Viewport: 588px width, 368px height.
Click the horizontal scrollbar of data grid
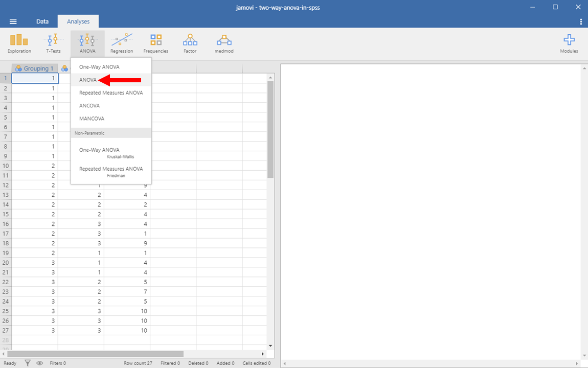point(95,354)
